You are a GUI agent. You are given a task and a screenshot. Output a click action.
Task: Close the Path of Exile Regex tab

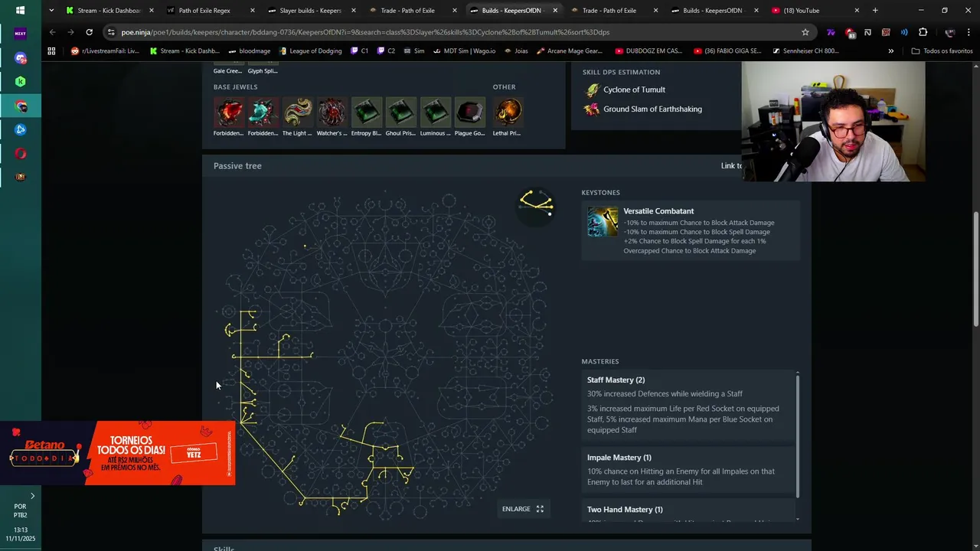pos(252,11)
